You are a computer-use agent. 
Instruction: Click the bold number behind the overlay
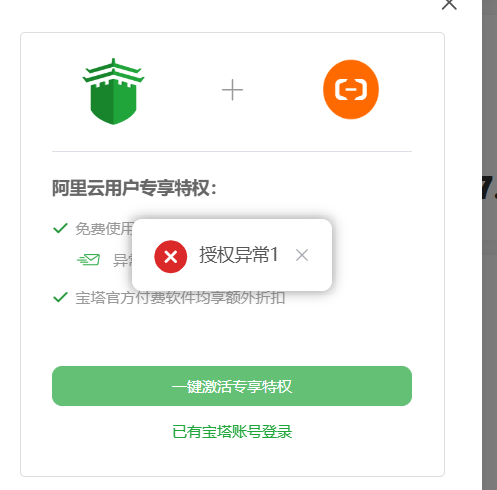489,188
